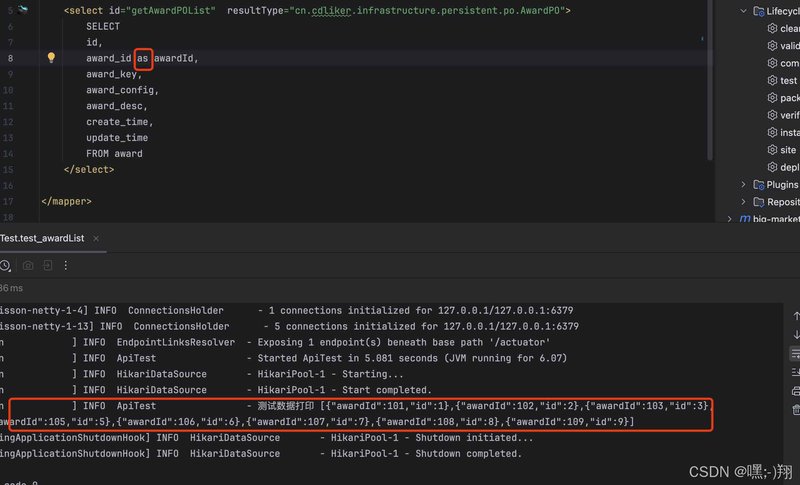The image size is (800, 485).
Task: Clear console with the trash icon
Action: click(x=795, y=410)
